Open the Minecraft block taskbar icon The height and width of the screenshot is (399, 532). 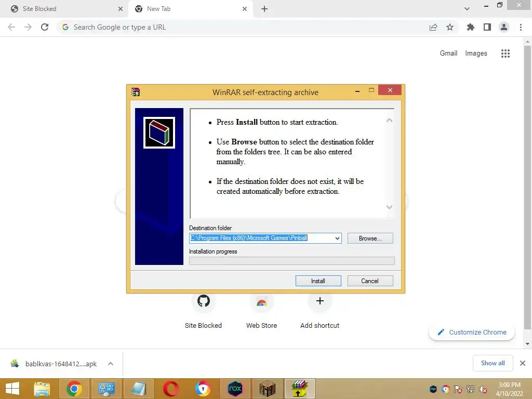268,389
